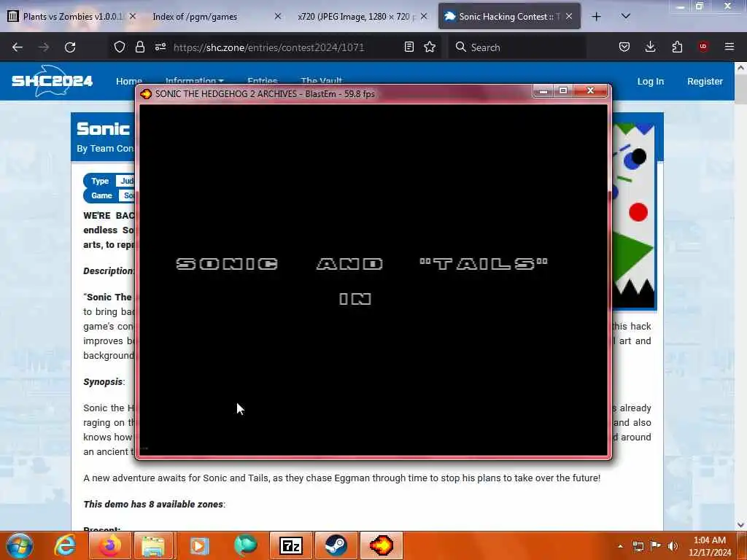Open Windows Explorer folder taskbar icon
The width and height of the screenshot is (747, 560).
153,545
